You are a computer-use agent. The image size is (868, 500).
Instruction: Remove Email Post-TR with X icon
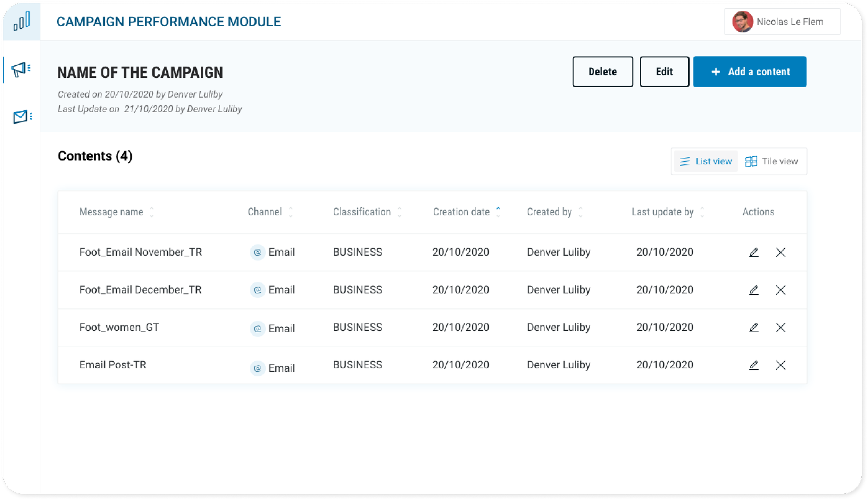pos(781,365)
